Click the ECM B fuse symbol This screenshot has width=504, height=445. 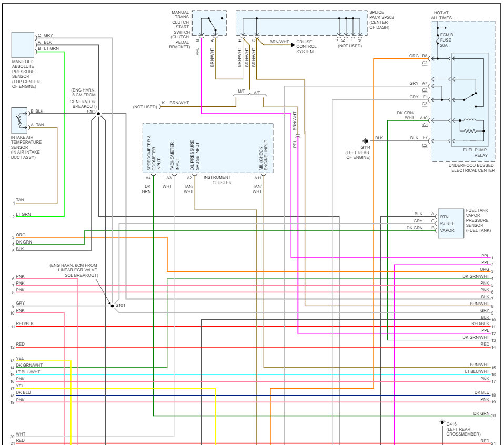(438, 39)
